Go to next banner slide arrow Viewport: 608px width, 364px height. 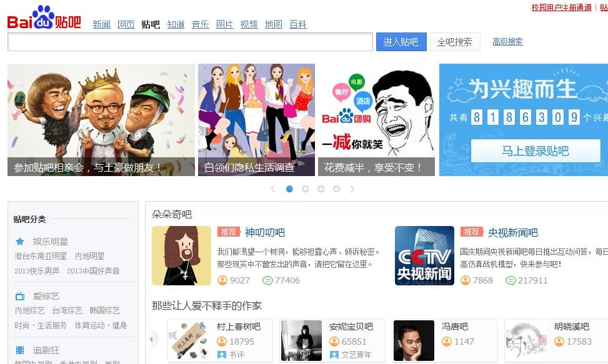coord(352,189)
